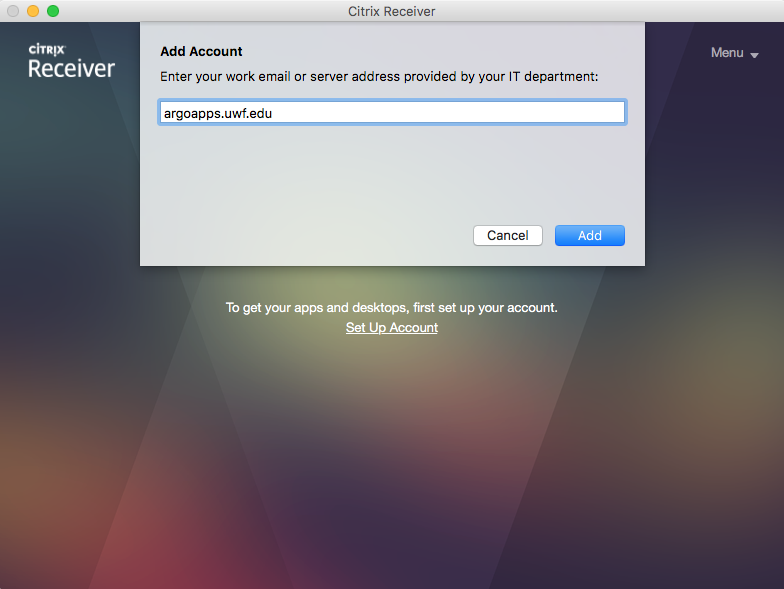Cancel the Add Account dialog
This screenshot has width=784, height=589.
click(508, 236)
